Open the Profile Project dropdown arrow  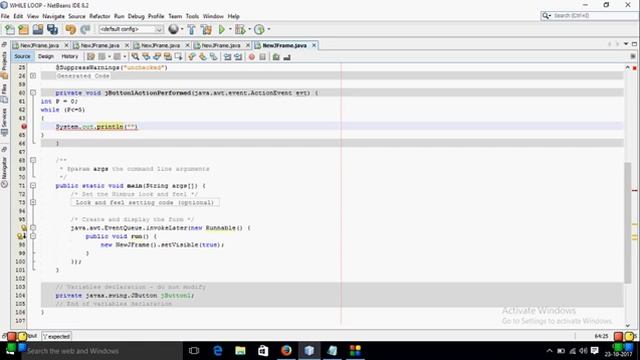pyautogui.click(x=269, y=29)
